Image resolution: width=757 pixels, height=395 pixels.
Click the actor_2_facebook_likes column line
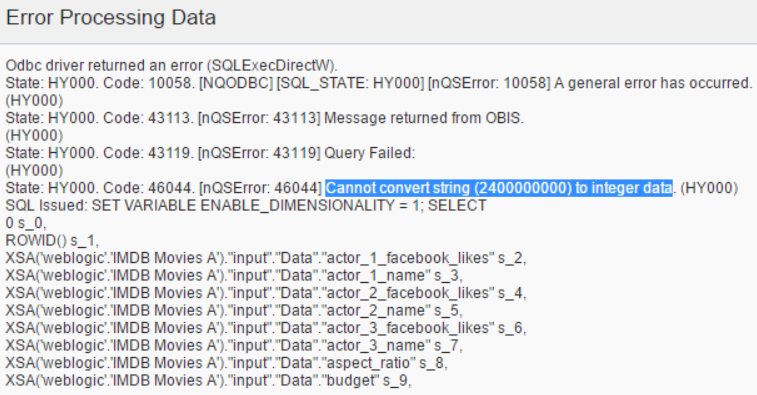click(266, 293)
